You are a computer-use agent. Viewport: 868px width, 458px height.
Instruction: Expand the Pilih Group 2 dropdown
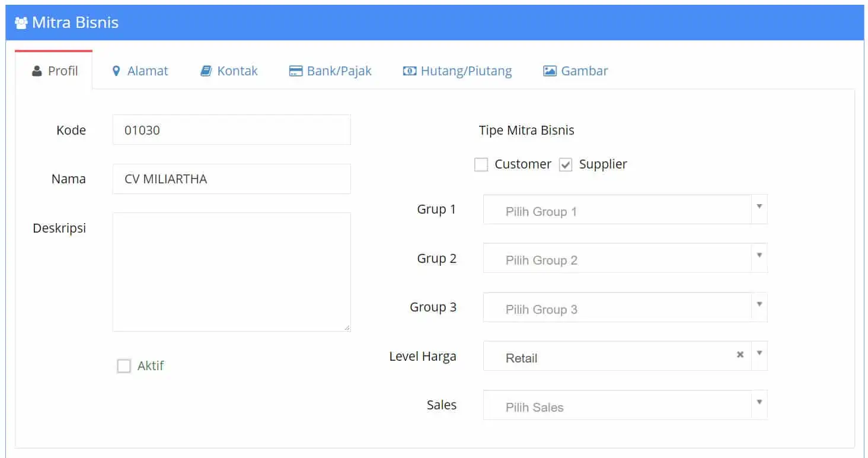(625, 258)
